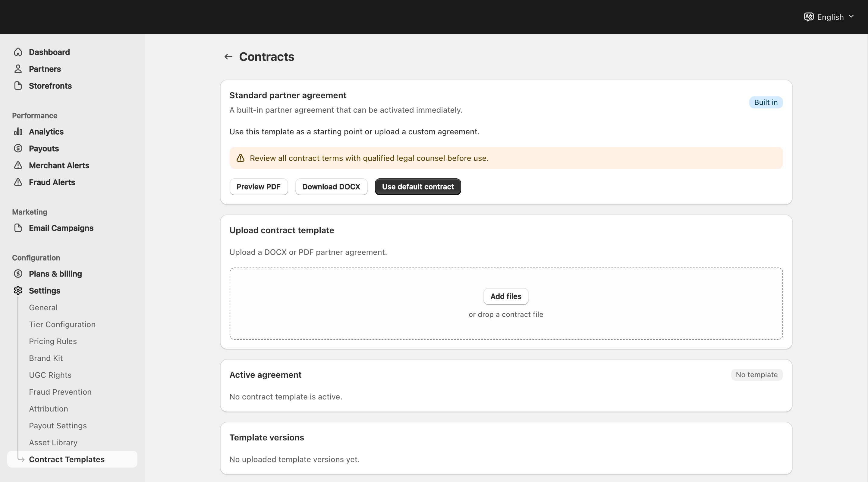Click the Settings gear icon
The image size is (868, 482).
[18, 290]
